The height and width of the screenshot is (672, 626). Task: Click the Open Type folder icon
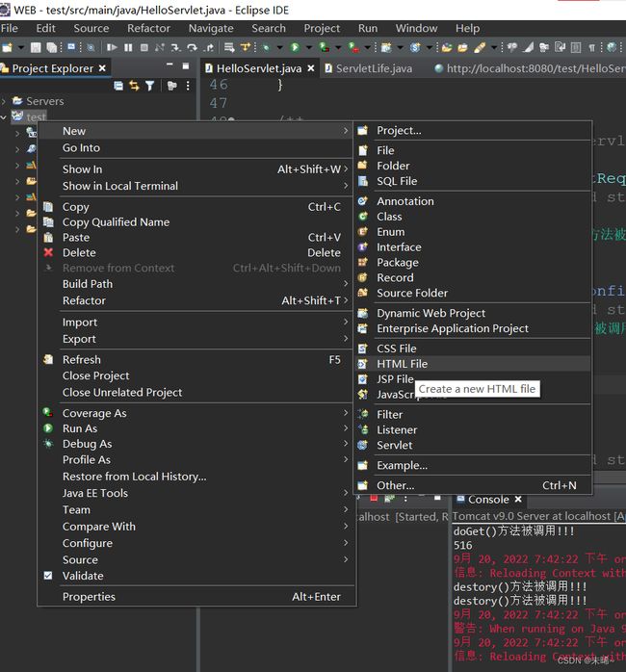(x=446, y=47)
